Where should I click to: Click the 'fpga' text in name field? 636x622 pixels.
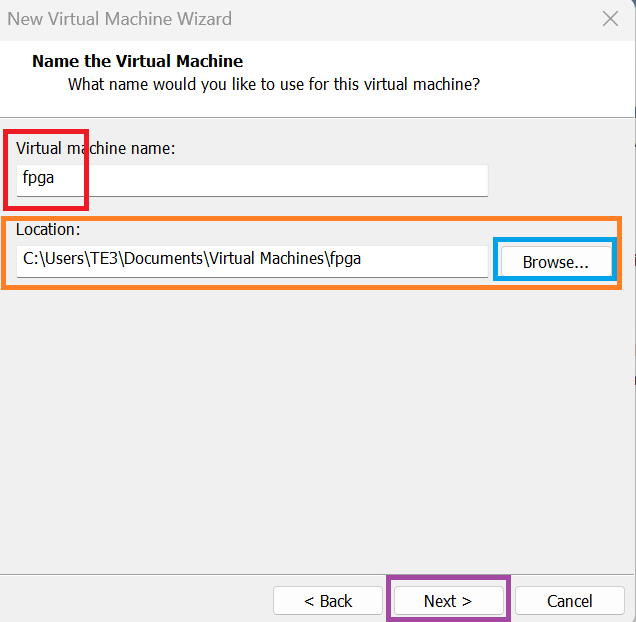point(38,178)
